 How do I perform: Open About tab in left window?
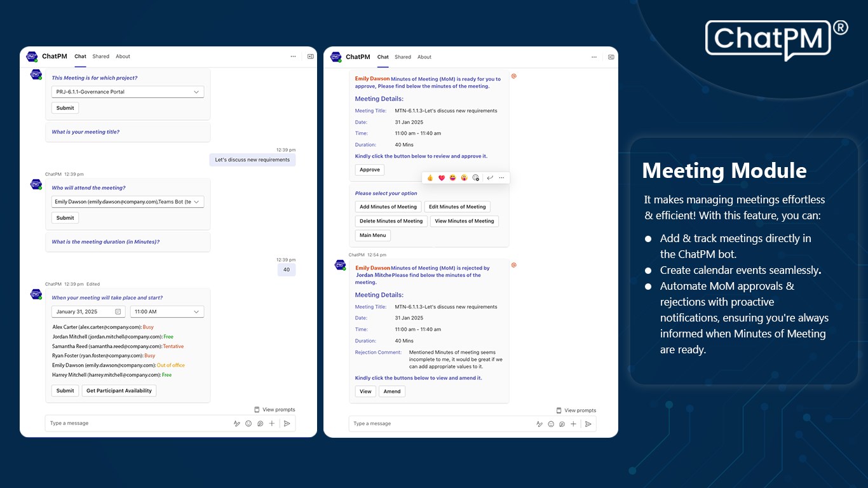click(123, 57)
